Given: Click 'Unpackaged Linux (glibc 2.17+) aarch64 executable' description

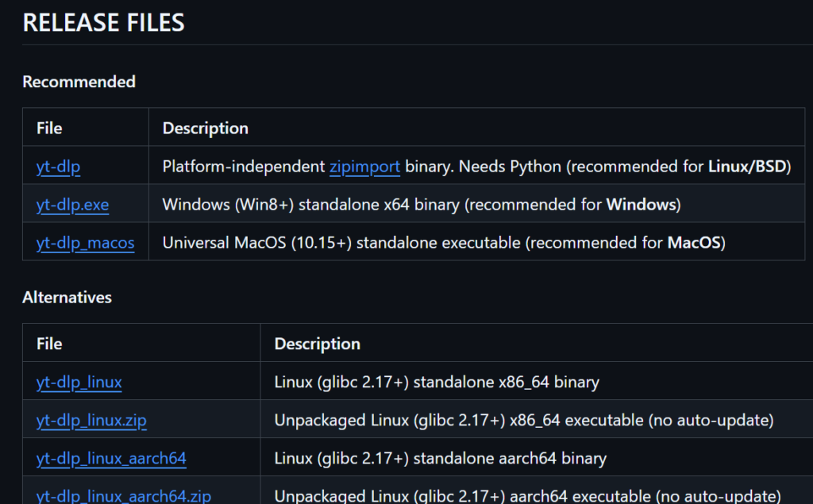Looking at the screenshot, I should point(527,496).
